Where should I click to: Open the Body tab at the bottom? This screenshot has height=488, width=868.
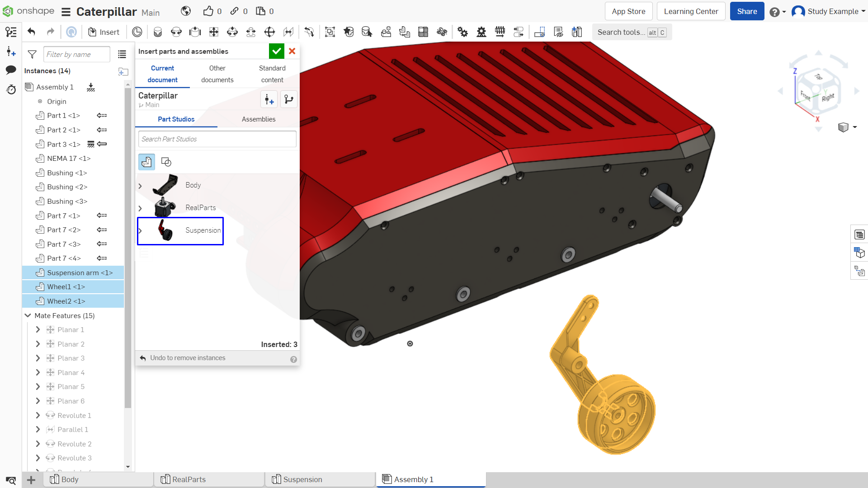[x=99, y=479]
